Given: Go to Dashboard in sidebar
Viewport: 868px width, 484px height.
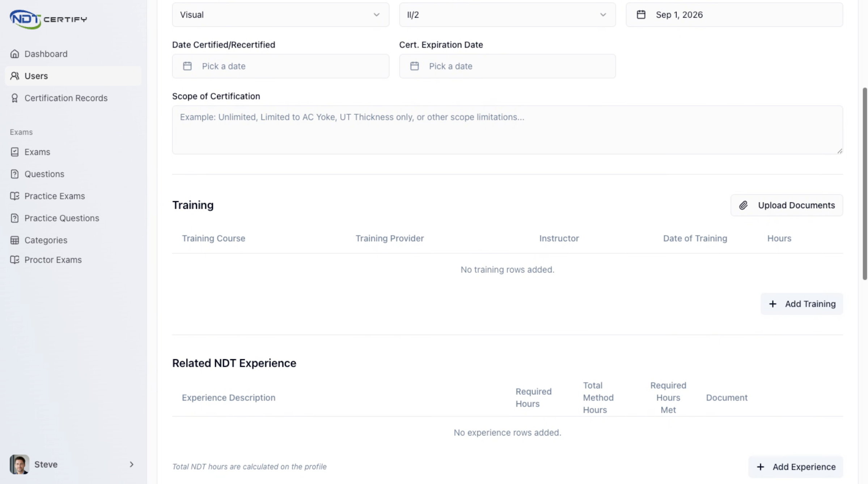Looking at the screenshot, I should tap(73, 54).
